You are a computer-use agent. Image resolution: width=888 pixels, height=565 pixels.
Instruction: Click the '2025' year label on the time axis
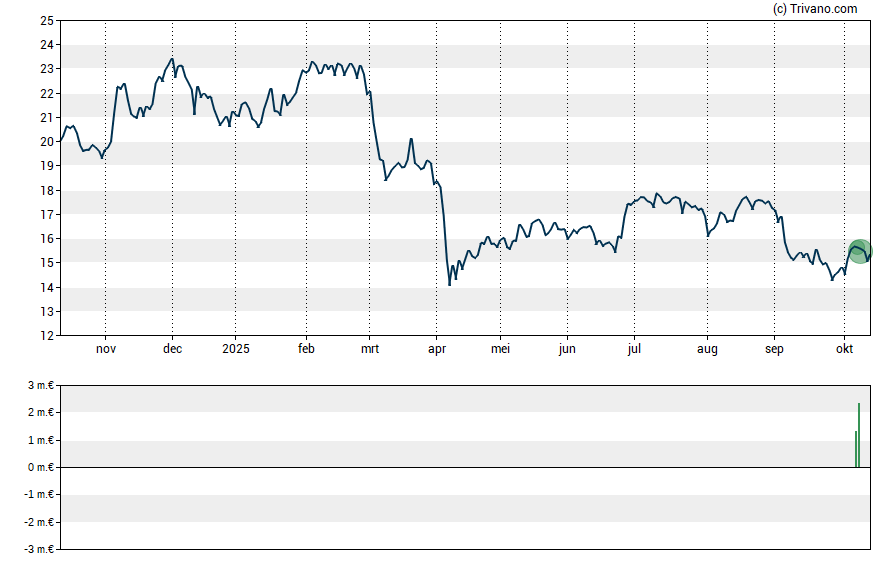click(x=236, y=350)
